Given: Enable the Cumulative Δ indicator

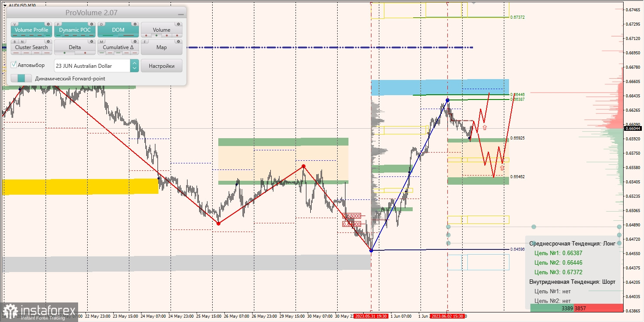Looking at the screenshot, I should (x=118, y=47).
